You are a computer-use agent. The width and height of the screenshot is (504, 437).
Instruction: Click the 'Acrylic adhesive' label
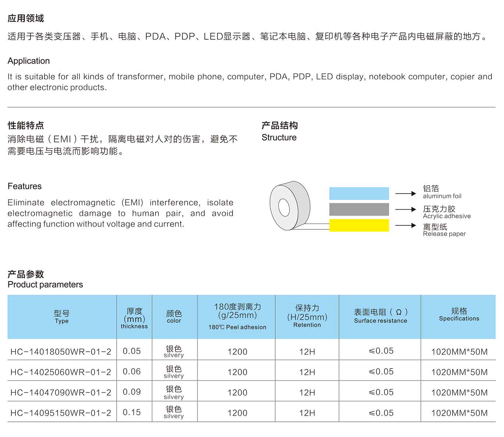click(x=447, y=216)
